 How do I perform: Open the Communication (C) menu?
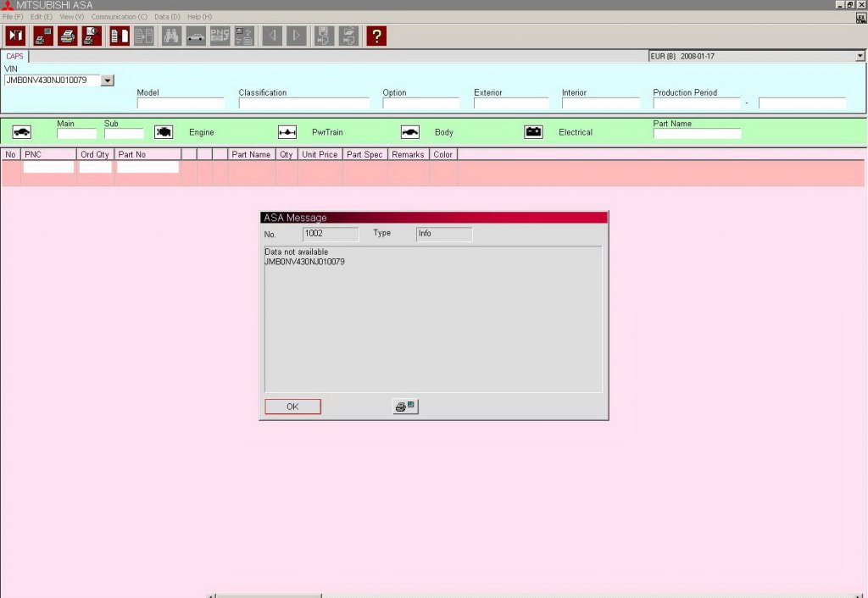point(119,17)
